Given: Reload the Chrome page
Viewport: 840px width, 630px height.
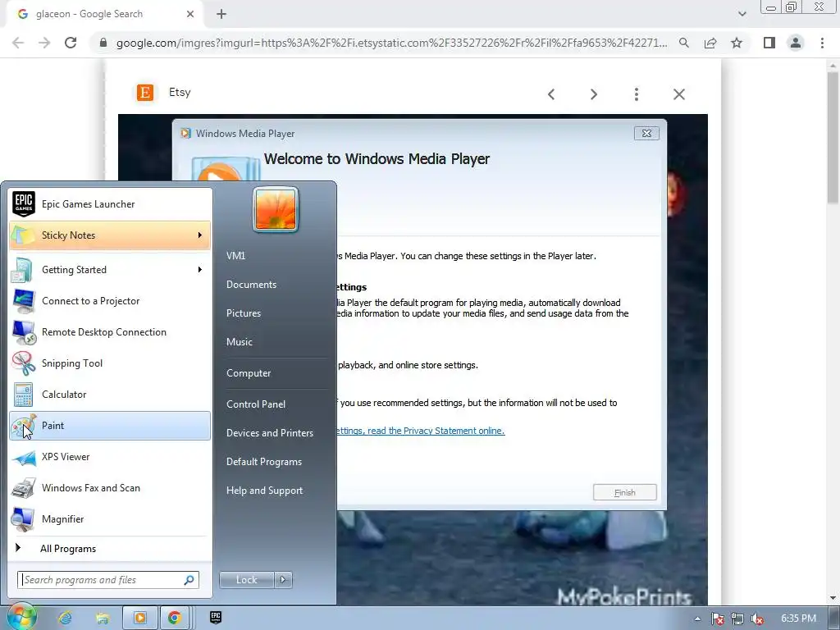Looking at the screenshot, I should coord(71,43).
